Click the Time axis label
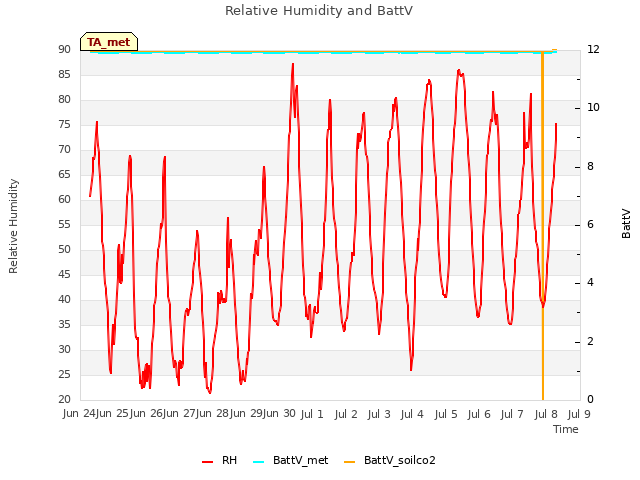 566,429
